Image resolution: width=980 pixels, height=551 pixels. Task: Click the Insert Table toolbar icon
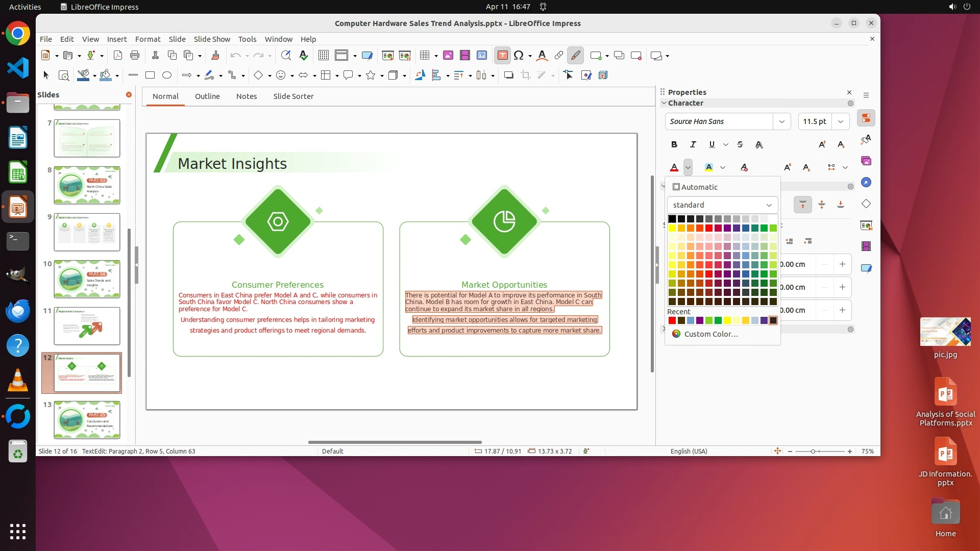click(424, 56)
